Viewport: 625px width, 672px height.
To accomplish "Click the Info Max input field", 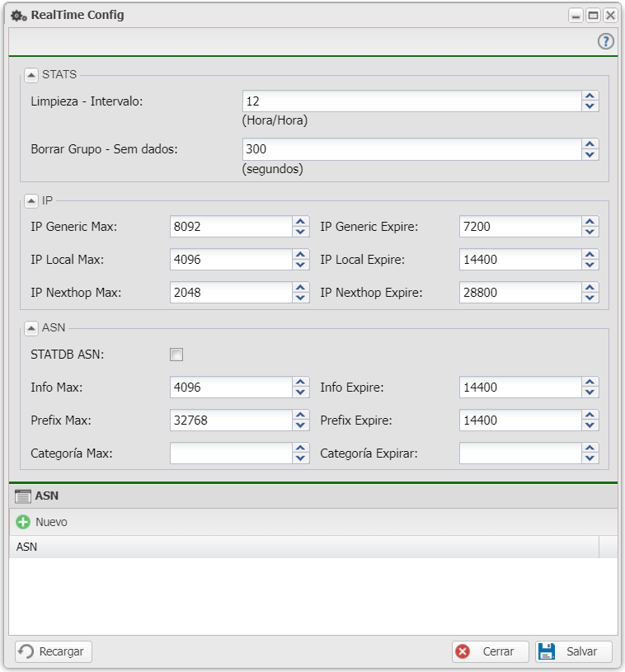I will click(x=230, y=388).
